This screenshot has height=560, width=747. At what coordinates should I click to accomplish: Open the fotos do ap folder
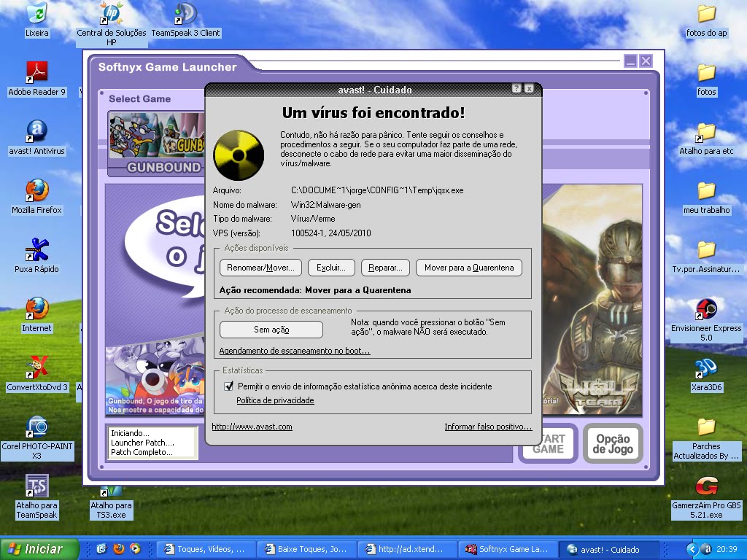click(x=706, y=19)
